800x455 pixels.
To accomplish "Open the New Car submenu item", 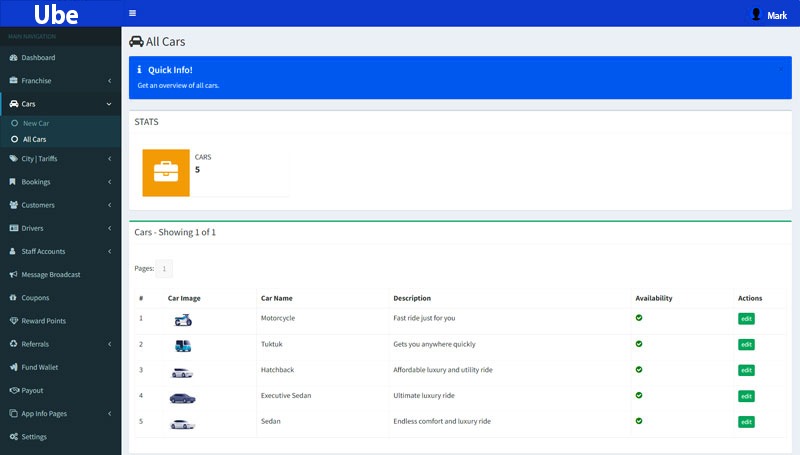I will tap(36, 123).
